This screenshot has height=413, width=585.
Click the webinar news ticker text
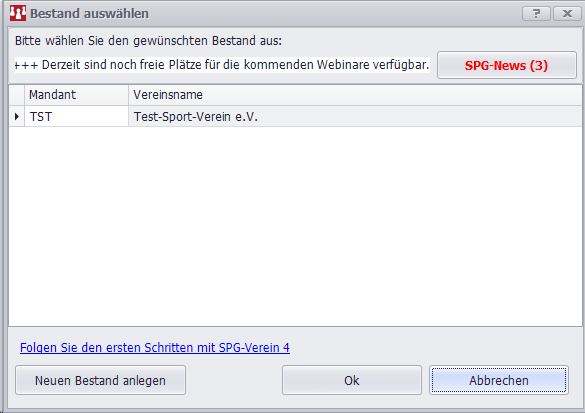[x=222, y=65]
